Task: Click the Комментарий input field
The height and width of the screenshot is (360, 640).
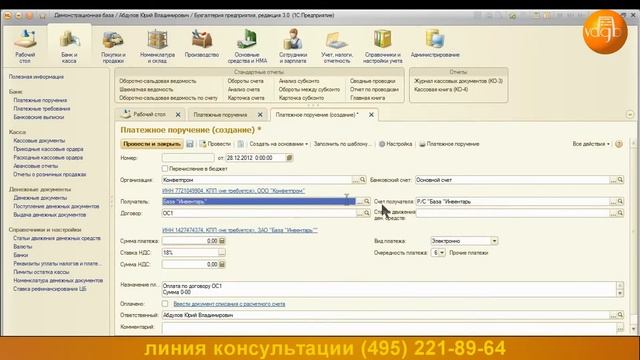Action: tap(389, 327)
